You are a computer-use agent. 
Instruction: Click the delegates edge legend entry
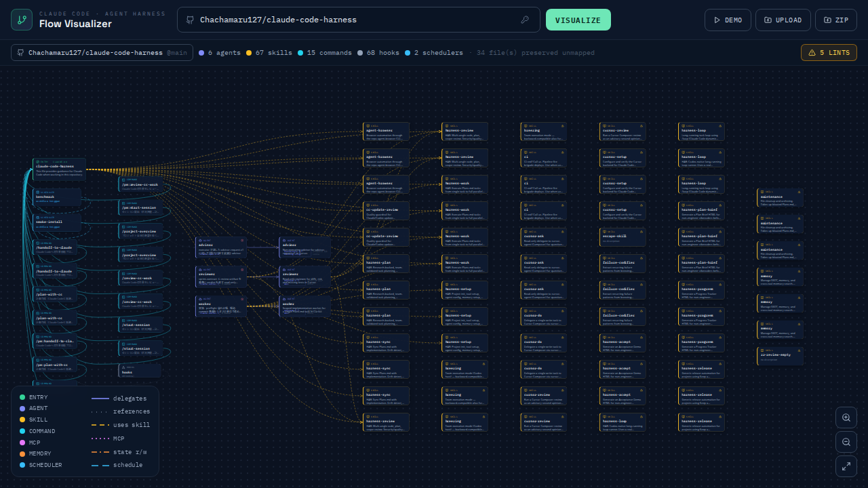pyautogui.click(x=118, y=399)
